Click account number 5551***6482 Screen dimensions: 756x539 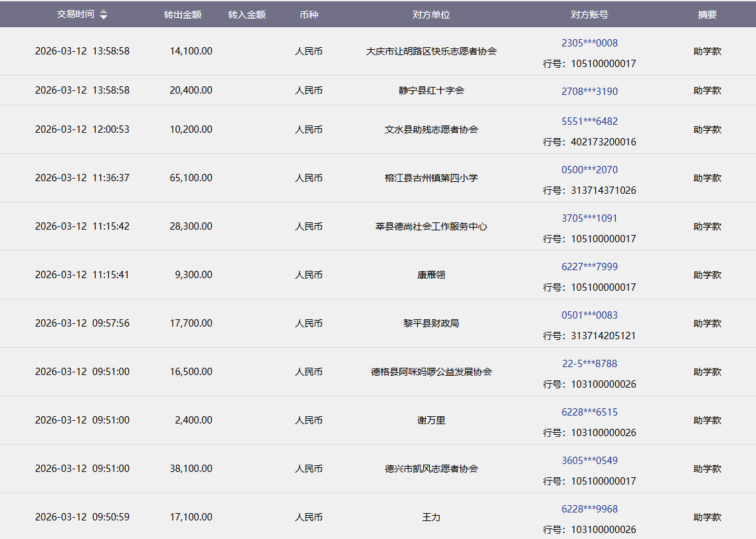click(589, 121)
